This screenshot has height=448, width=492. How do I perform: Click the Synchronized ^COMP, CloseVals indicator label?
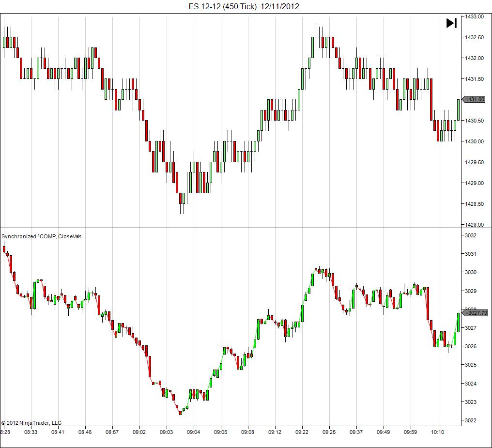coord(42,236)
